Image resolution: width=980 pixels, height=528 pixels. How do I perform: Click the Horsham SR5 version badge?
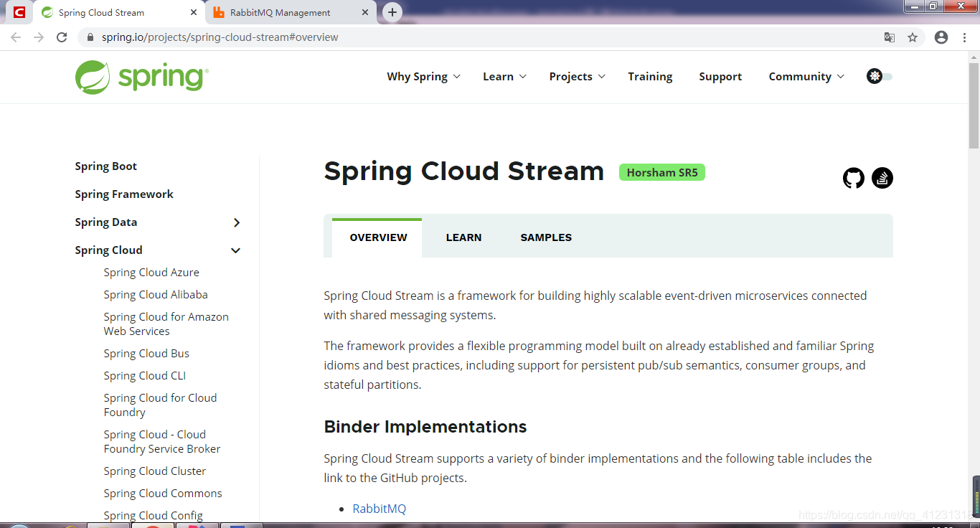pyautogui.click(x=661, y=171)
